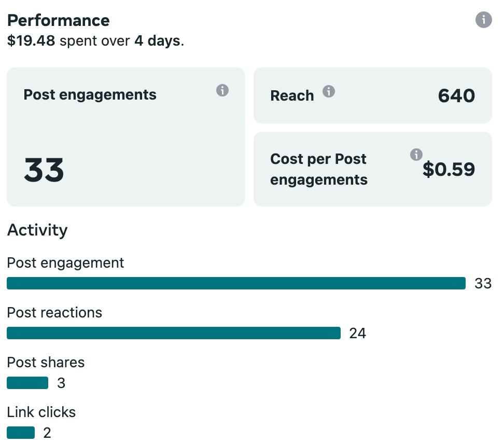Click the Post shares label
The height and width of the screenshot is (443, 504).
pos(46,362)
